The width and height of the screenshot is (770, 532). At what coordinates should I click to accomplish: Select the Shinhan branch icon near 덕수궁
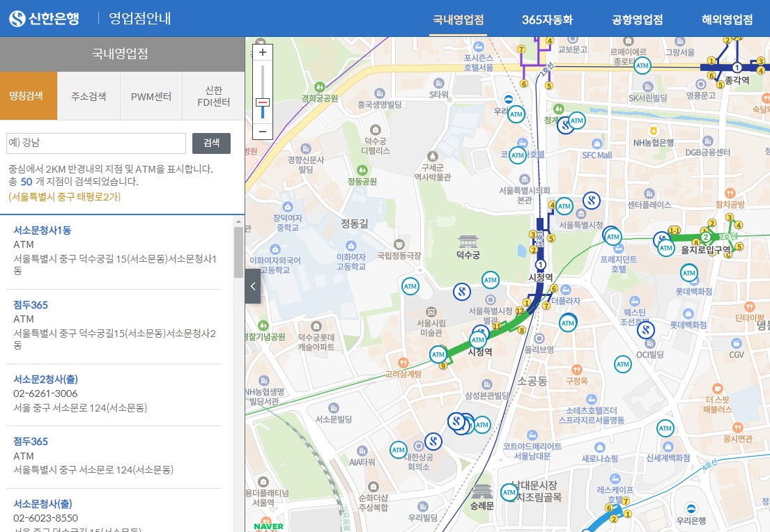(462, 292)
